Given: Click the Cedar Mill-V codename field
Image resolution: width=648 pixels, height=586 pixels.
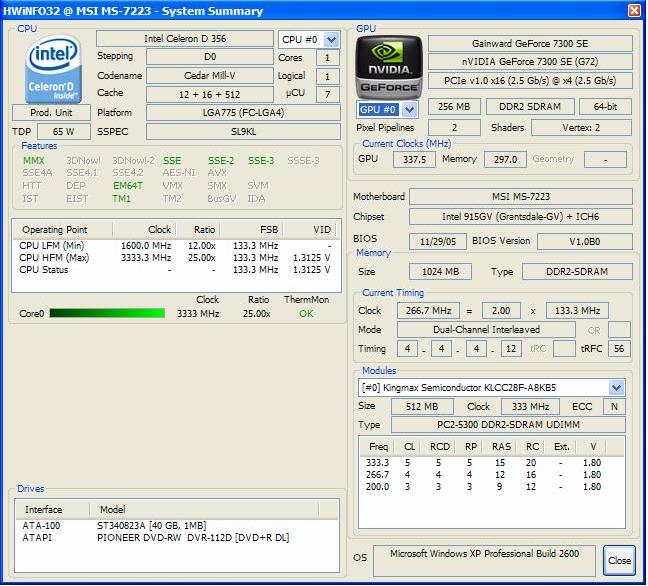Looking at the screenshot, I should (x=210, y=76).
